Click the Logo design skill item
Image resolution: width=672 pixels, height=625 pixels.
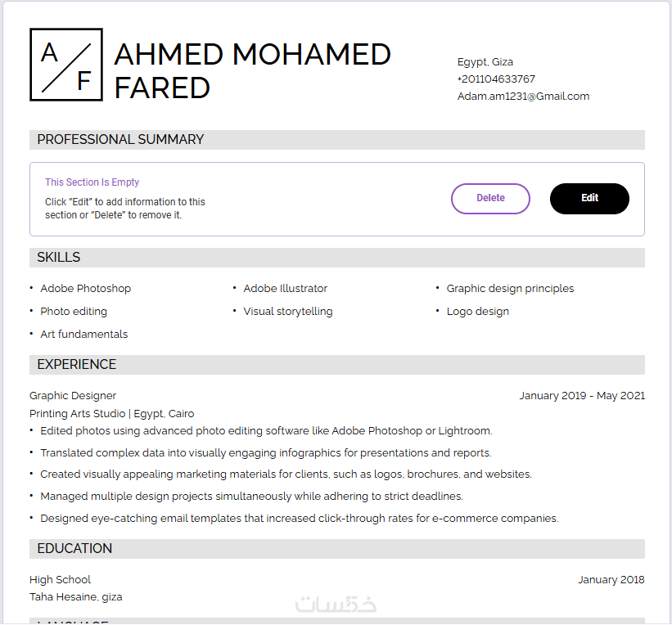(477, 312)
